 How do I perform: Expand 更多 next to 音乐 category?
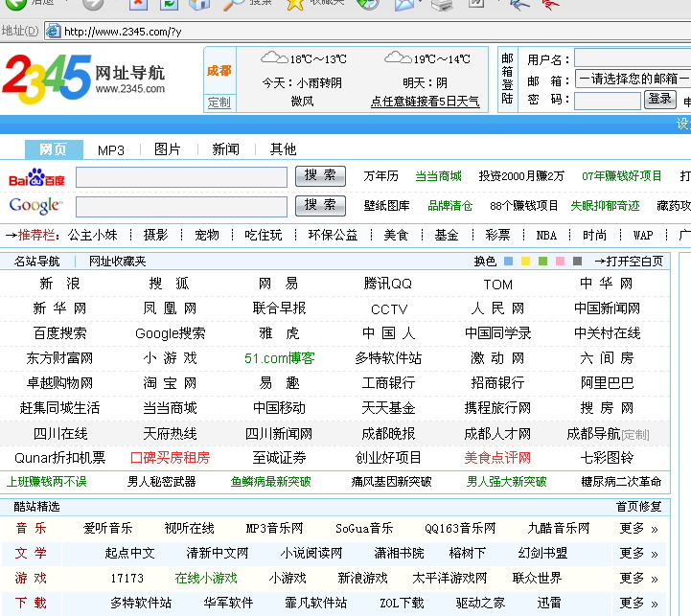[x=638, y=528]
